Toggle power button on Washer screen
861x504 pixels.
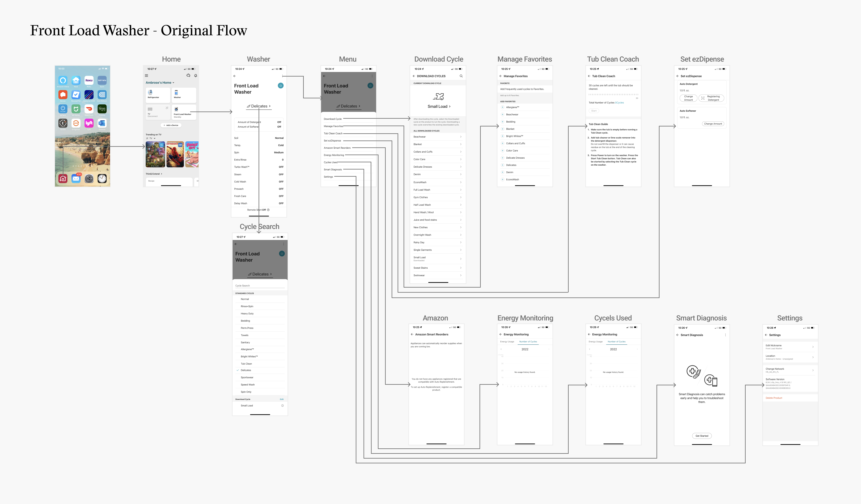(x=280, y=85)
